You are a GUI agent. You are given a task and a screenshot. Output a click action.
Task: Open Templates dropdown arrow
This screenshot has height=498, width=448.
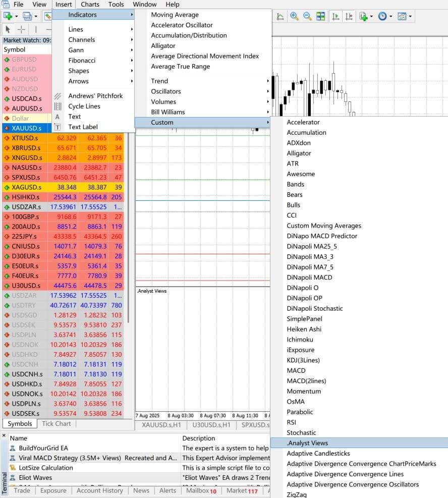pyautogui.click(x=410, y=16)
